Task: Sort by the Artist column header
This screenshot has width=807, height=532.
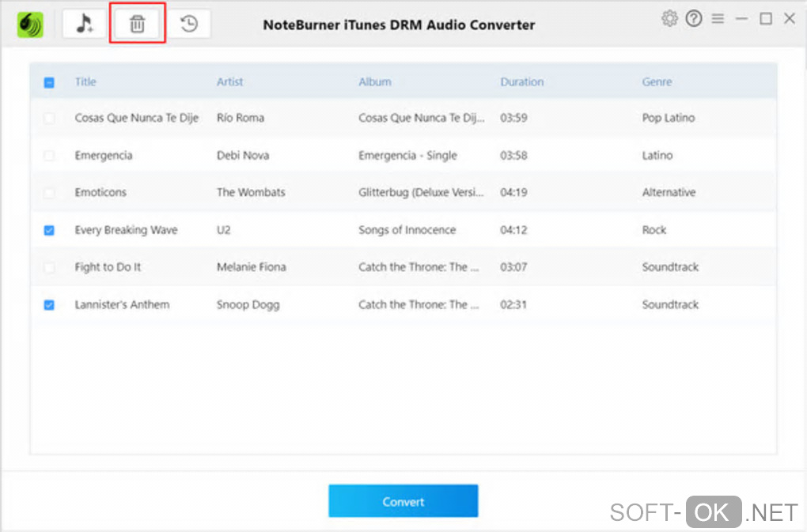Action: [x=229, y=81]
